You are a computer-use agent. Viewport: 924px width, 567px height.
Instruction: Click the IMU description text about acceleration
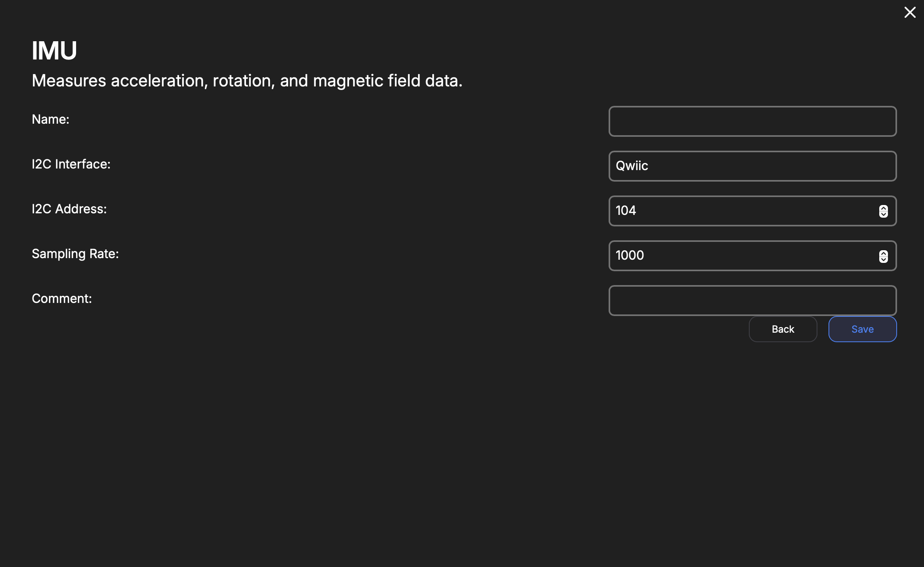(247, 81)
